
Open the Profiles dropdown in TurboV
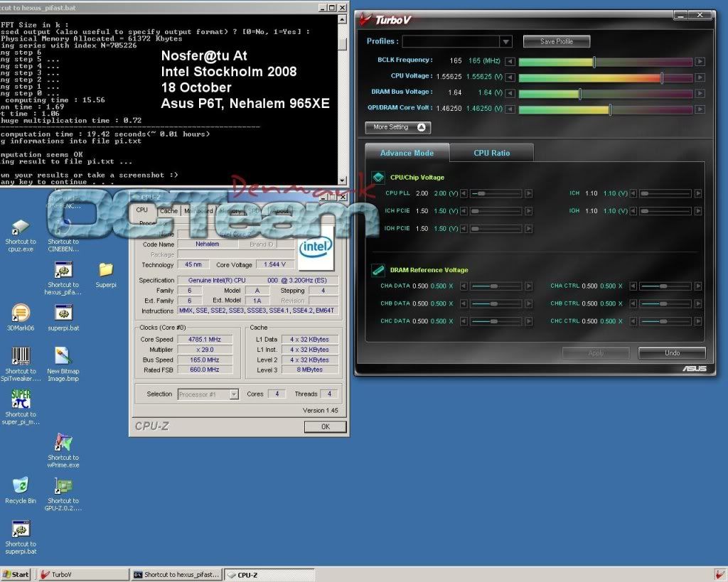505,41
